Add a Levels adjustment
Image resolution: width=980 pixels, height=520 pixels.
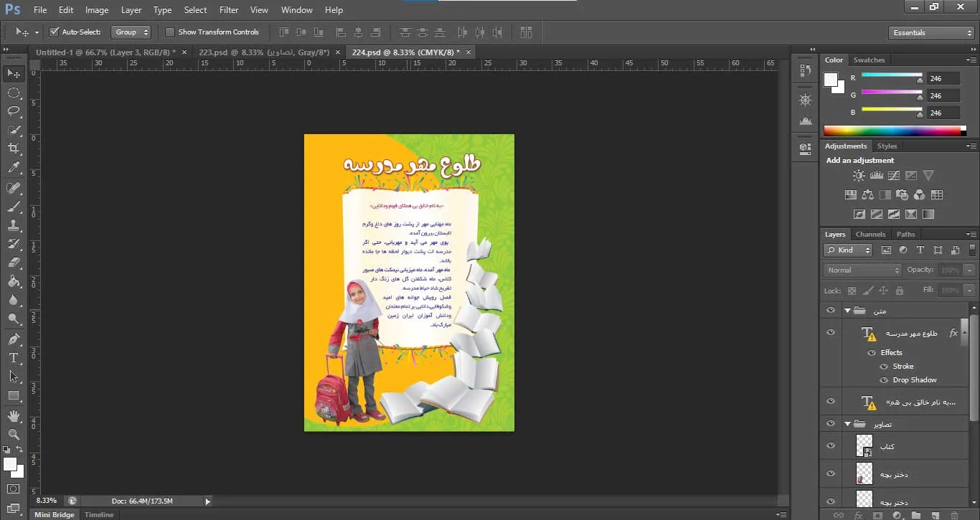[x=876, y=176]
